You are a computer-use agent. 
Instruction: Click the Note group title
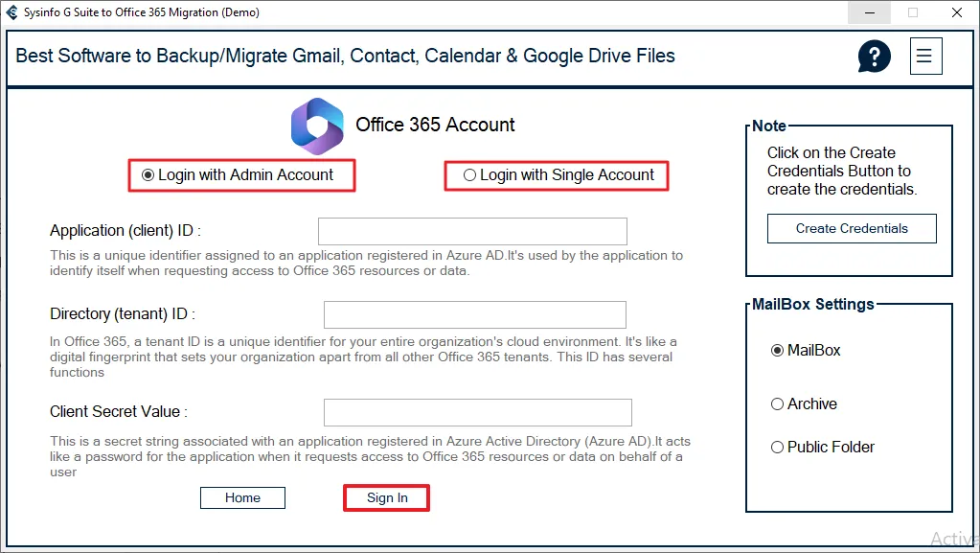point(769,127)
